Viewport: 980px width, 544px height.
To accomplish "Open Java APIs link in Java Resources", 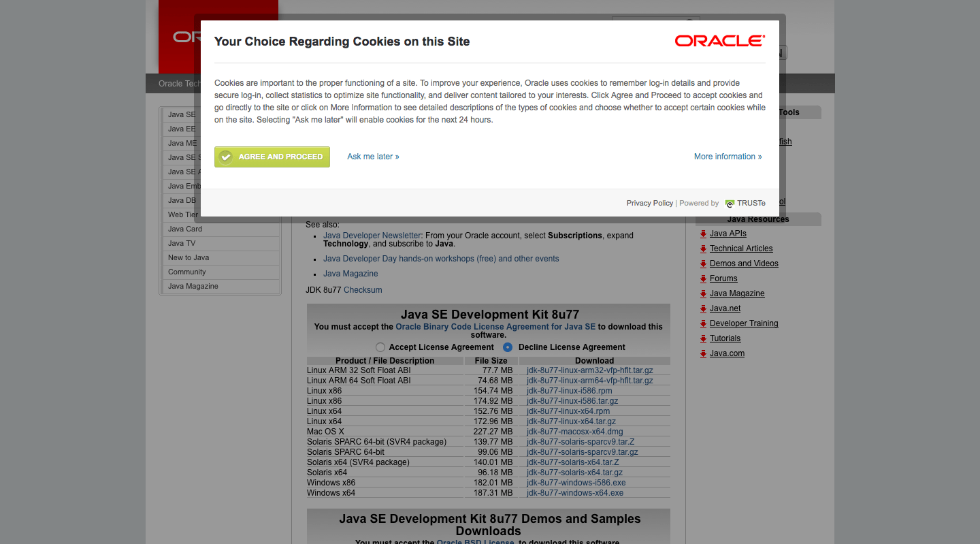I will tap(728, 234).
